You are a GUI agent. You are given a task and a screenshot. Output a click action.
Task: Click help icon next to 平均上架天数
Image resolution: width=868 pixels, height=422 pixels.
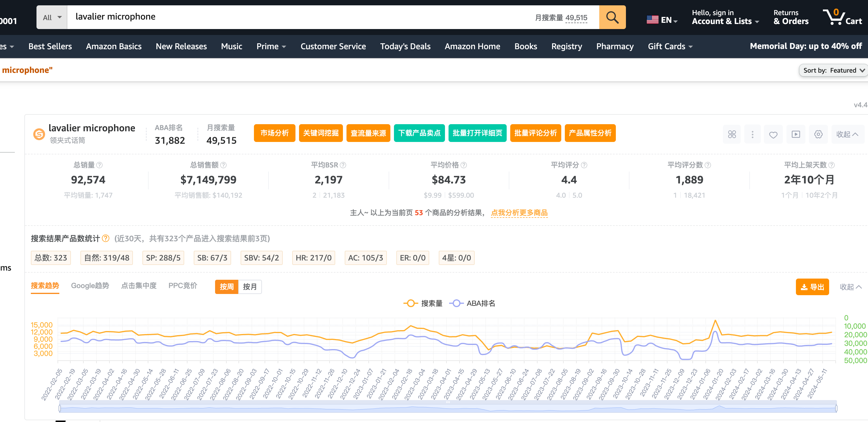coord(832,165)
